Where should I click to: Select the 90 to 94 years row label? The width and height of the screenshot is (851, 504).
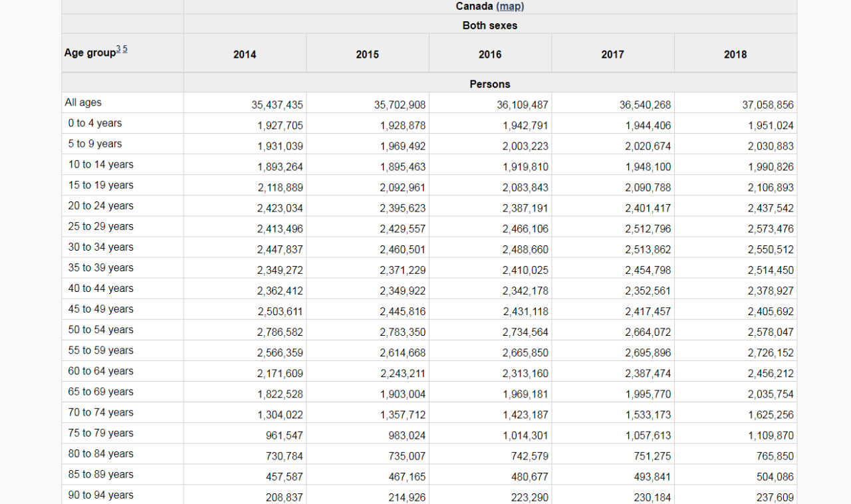click(x=100, y=495)
